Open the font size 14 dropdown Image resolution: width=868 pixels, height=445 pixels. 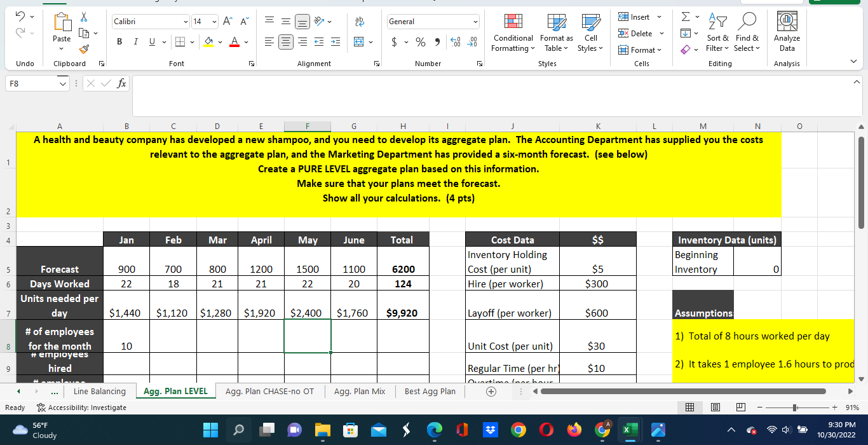coord(213,22)
